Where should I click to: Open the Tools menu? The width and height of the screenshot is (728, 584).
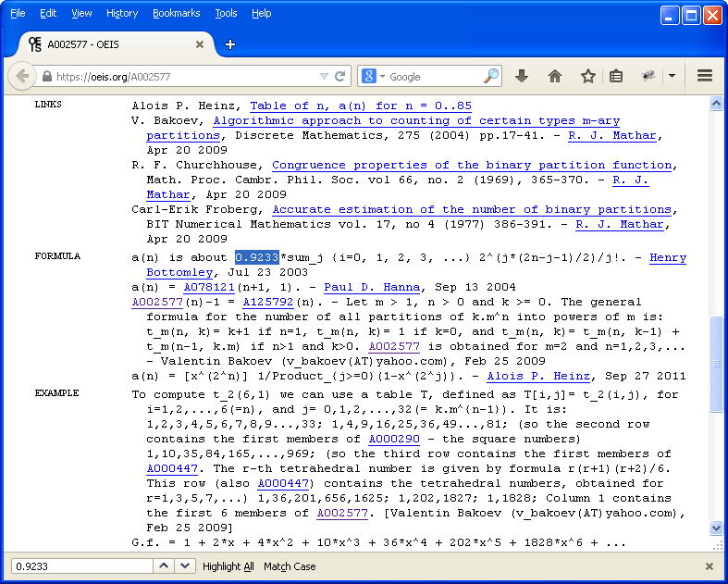pos(226,14)
